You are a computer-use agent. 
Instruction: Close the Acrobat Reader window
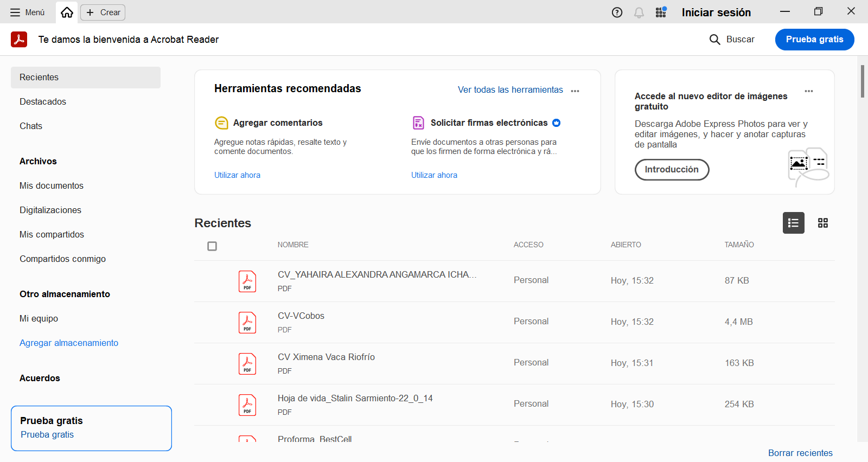pos(851,11)
